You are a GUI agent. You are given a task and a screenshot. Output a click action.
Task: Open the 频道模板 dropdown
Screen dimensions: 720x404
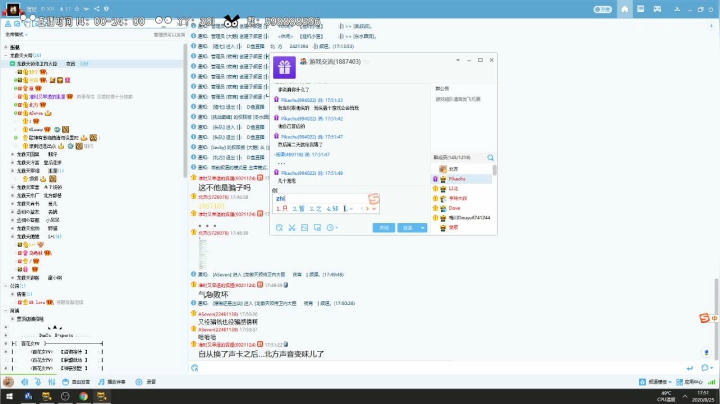pyautogui.click(x=655, y=382)
